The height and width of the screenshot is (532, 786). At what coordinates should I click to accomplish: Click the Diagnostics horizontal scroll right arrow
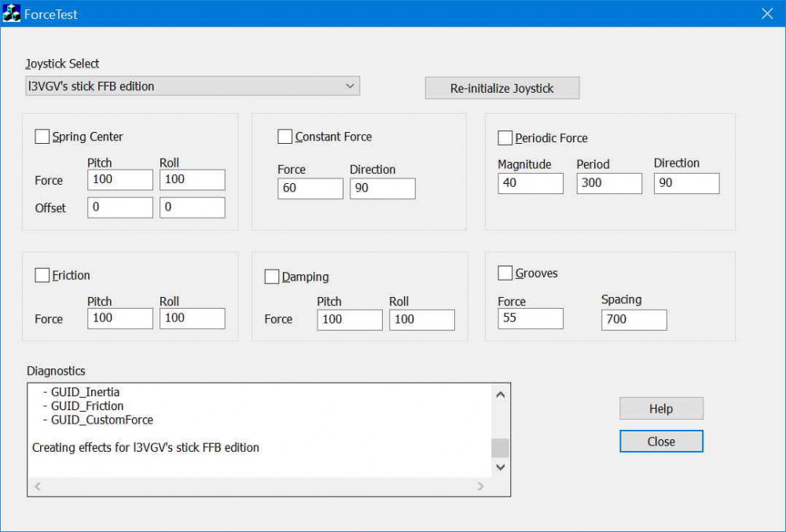click(481, 487)
